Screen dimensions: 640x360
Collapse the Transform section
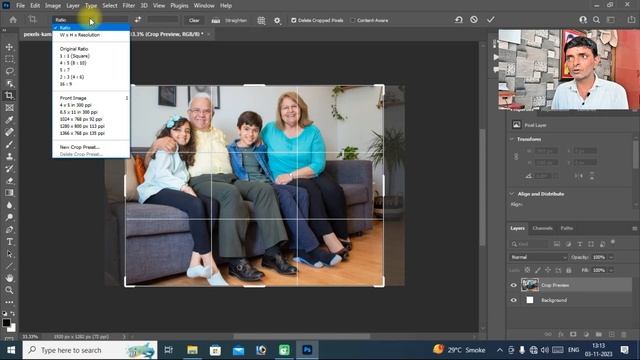coord(512,139)
